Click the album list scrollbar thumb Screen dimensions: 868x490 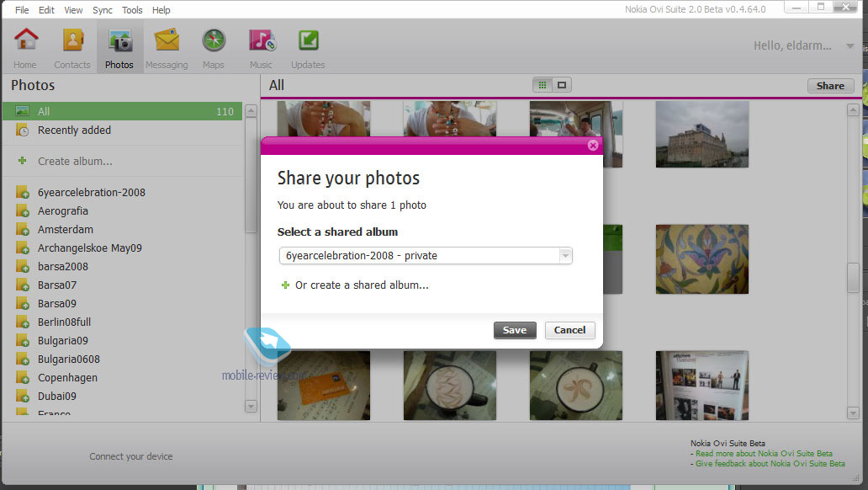(251, 176)
